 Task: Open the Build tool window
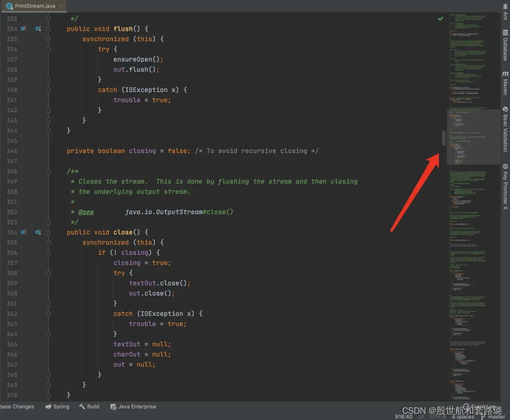89,406
